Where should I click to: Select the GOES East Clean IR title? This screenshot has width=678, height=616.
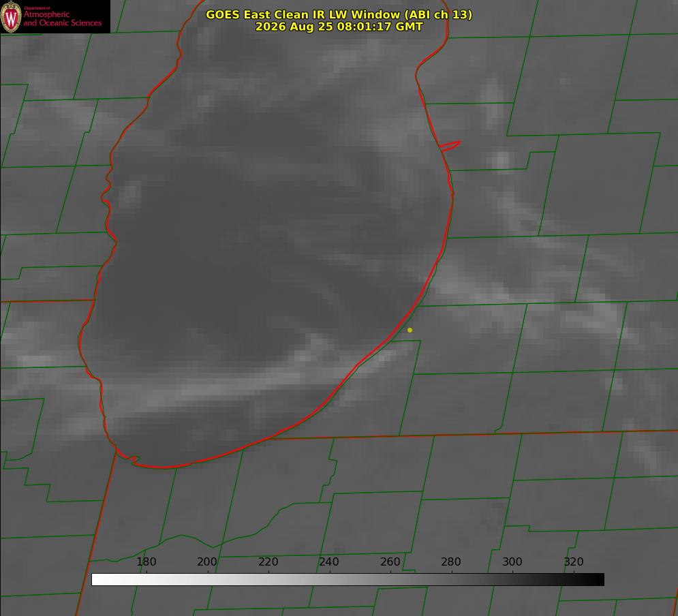coord(339,14)
